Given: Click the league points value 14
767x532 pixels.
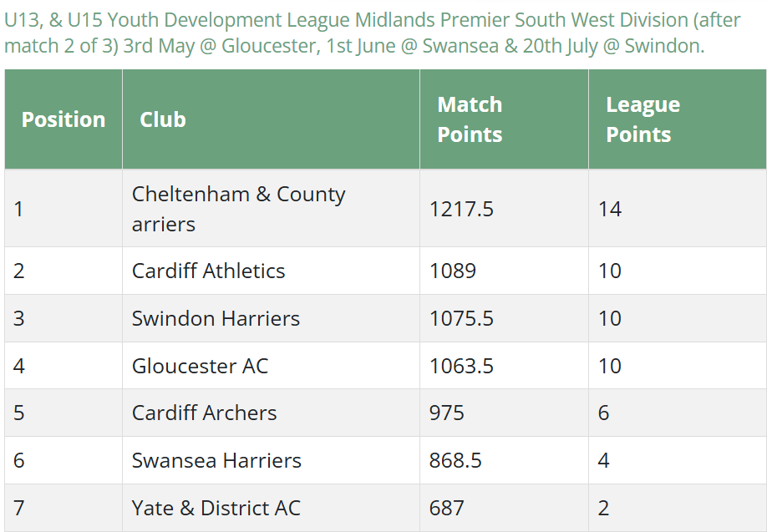Looking at the screenshot, I should 610,209.
